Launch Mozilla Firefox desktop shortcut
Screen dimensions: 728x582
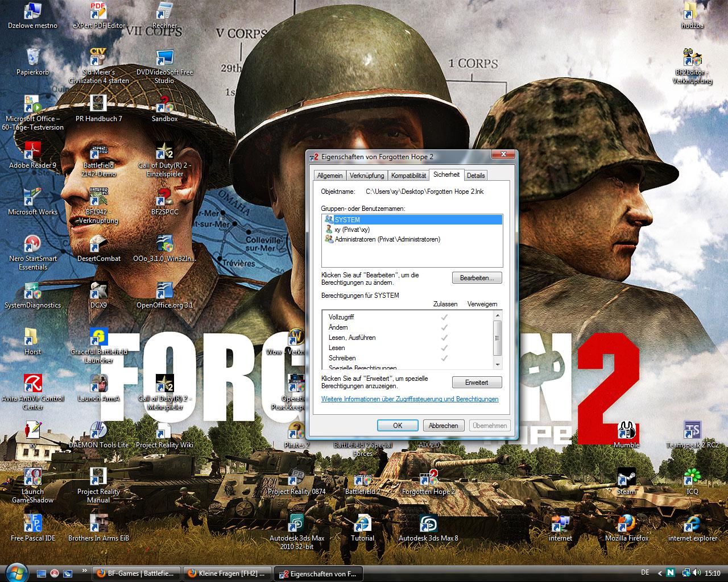pos(626,528)
